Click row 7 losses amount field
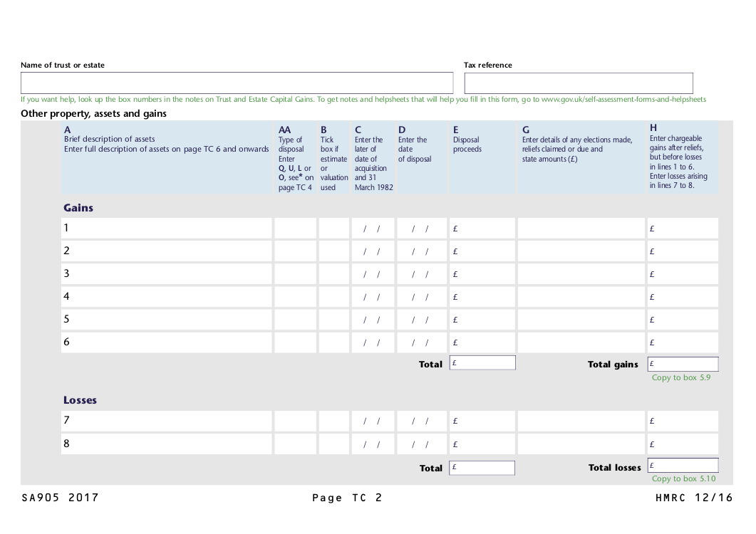Screen dimensions: 756x534 click(683, 421)
